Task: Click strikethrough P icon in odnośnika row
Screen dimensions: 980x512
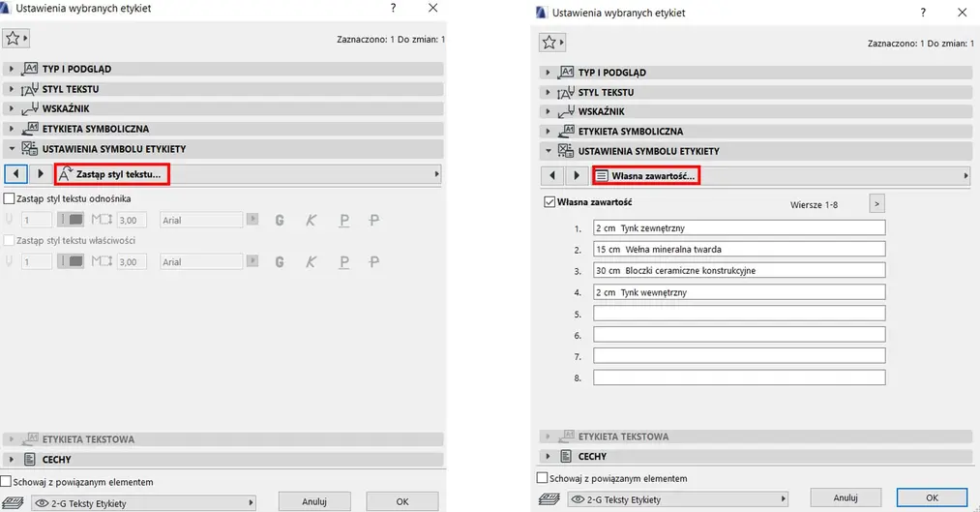Action: (x=373, y=220)
